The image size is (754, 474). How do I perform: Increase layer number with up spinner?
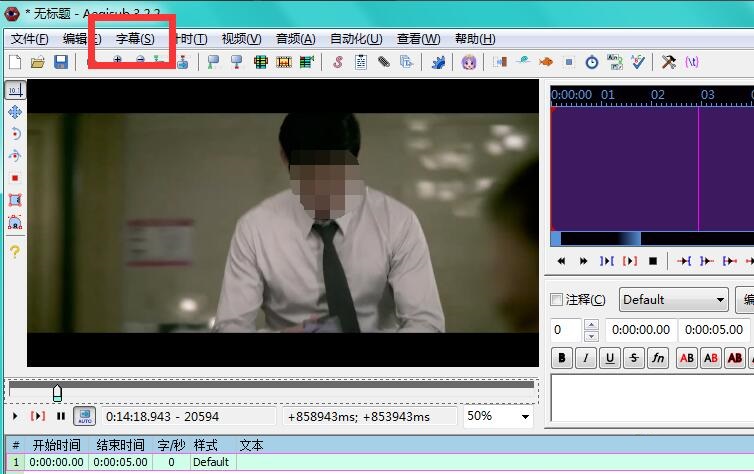[591, 325]
